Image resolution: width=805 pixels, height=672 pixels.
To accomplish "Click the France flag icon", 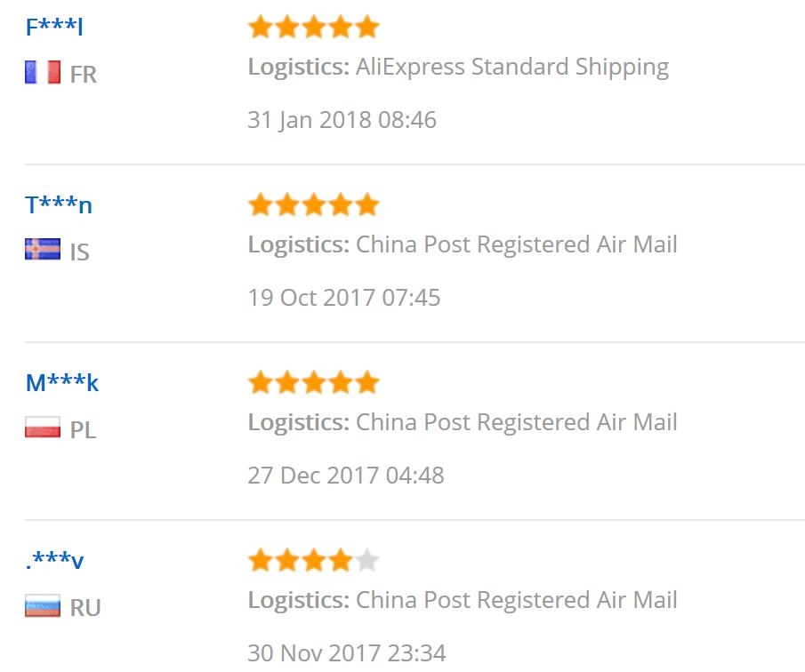I will tap(43, 72).
